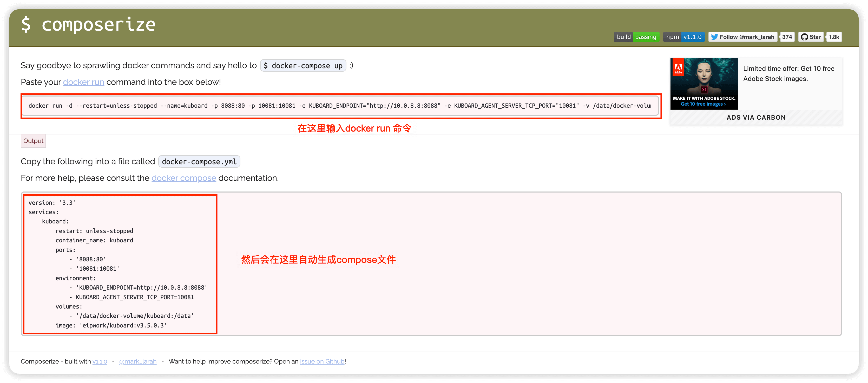
Task: Click the npm v1.1.0 badge
Action: (684, 37)
